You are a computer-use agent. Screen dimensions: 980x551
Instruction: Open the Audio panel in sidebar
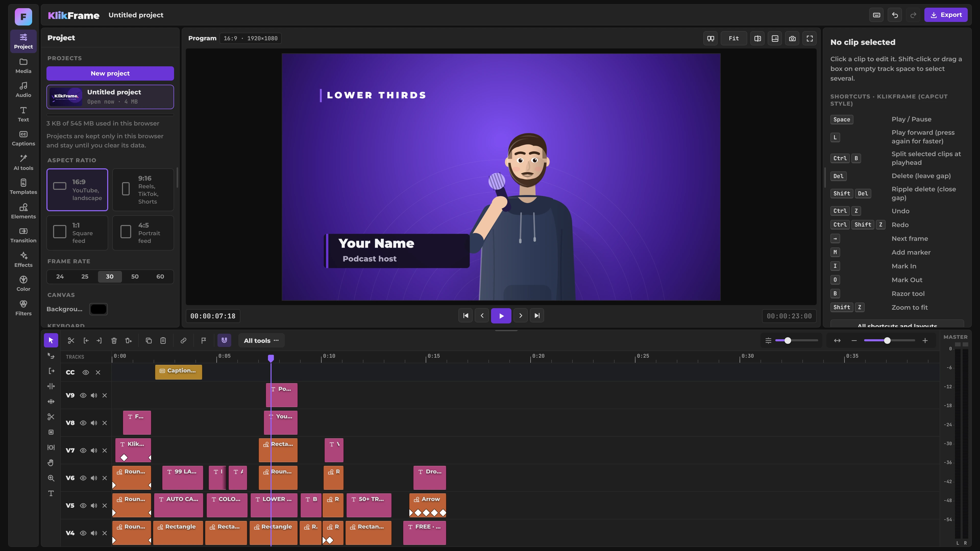[x=23, y=90]
